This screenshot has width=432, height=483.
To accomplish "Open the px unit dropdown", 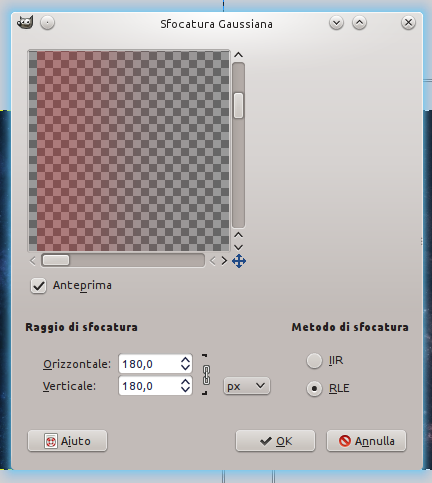I will tap(247, 386).
